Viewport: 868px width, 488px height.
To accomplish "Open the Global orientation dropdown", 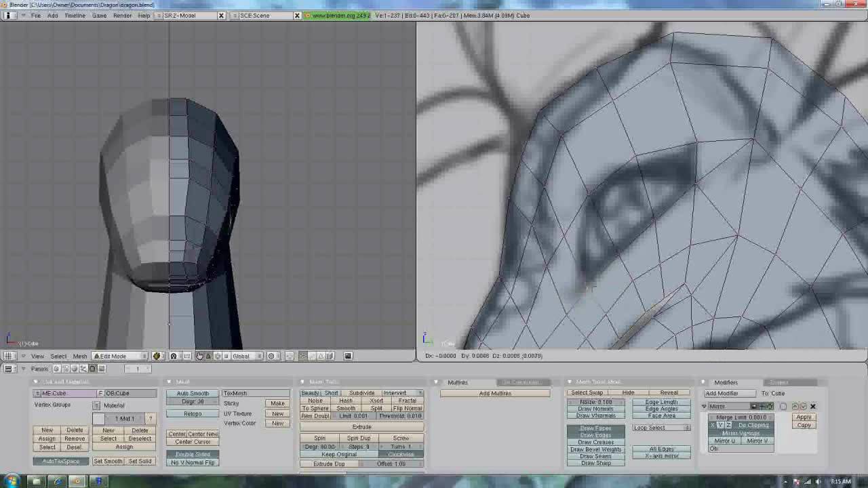I will coord(246,356).
